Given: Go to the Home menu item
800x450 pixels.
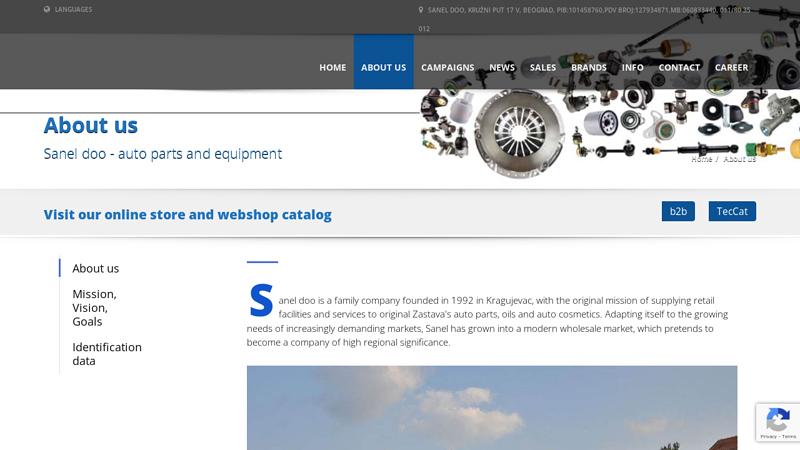Looking at the screenshot, I should [x=333, y=67].
